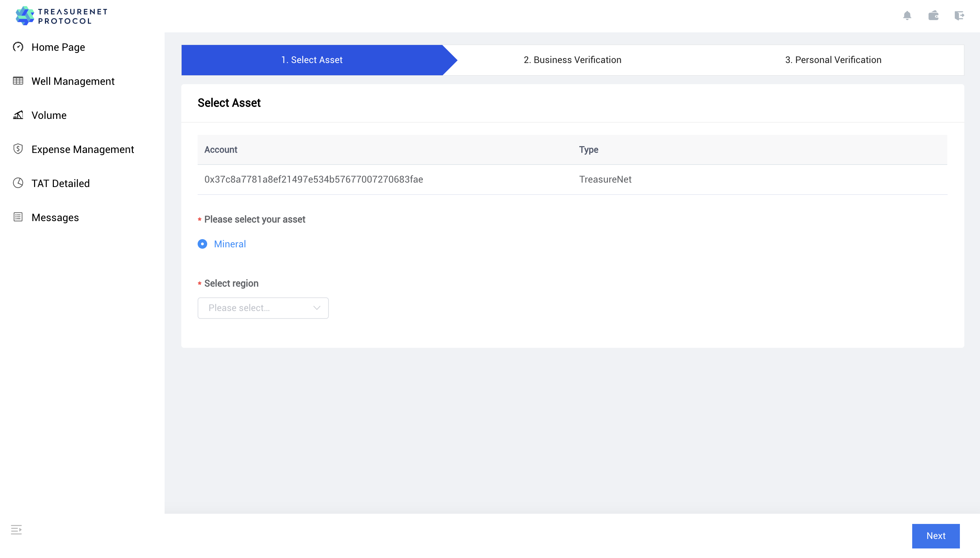Open TAT Detailed page

[61, 184]
